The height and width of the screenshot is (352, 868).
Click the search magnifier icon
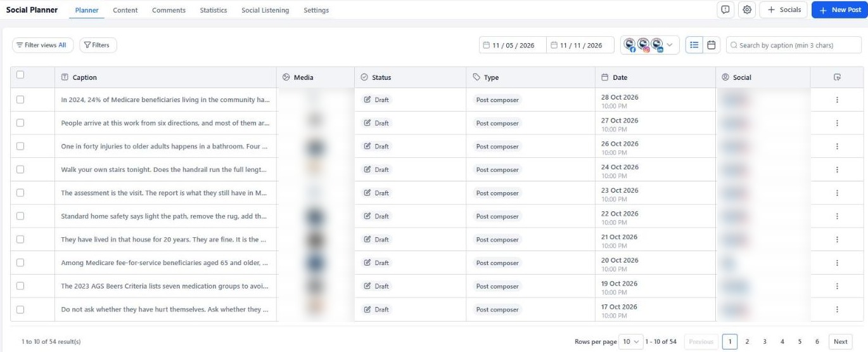tap(734, 45)
